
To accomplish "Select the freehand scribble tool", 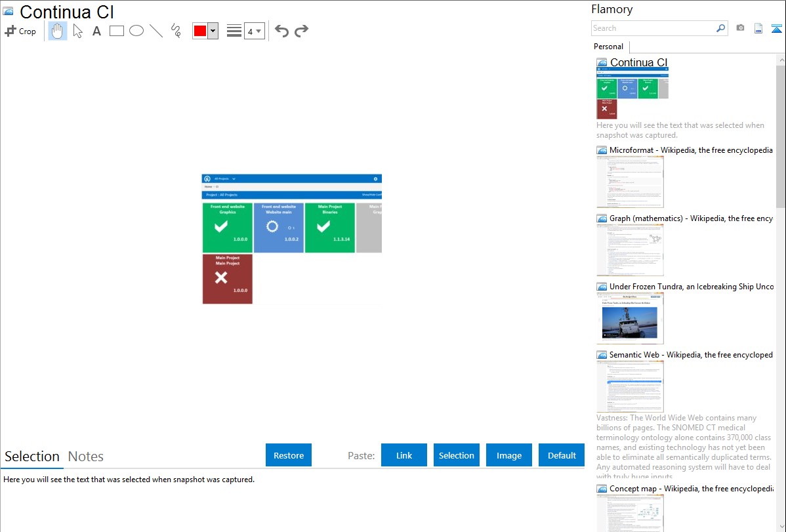I will pos(176,31).
